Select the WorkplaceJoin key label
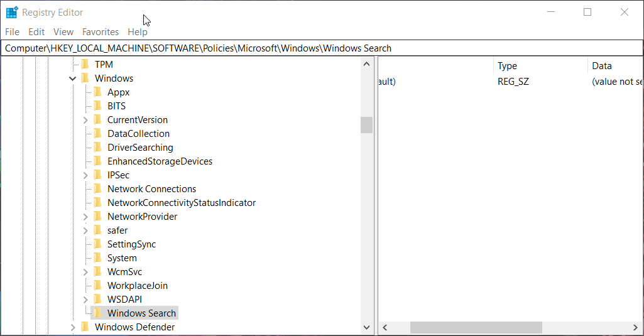 pos(138,286)
